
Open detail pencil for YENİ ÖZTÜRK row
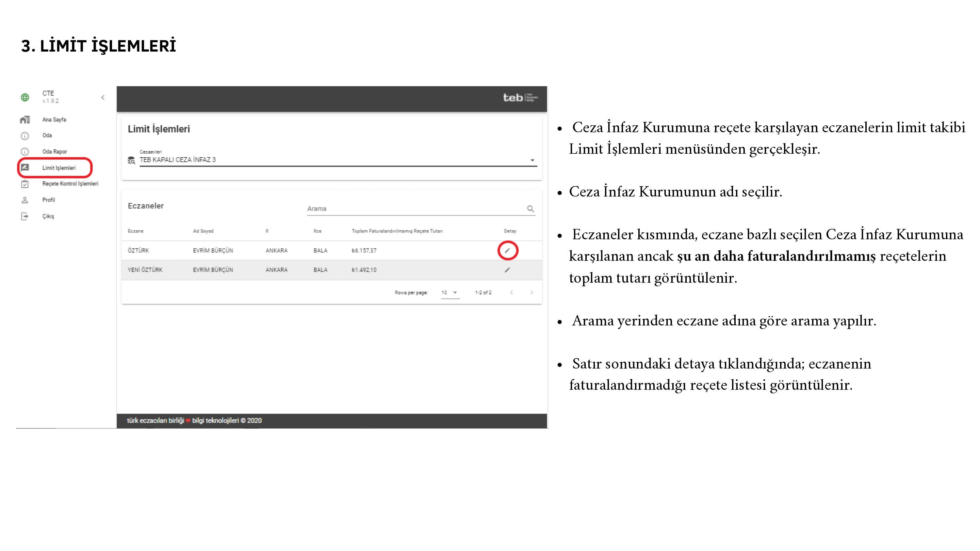pyautogui.click(x=507, y=270)
